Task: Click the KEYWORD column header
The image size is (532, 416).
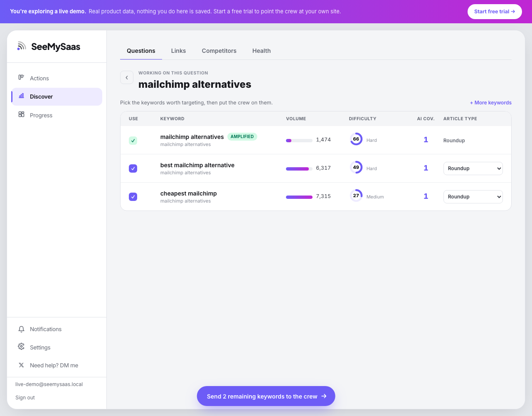Action: coord(172,119)
